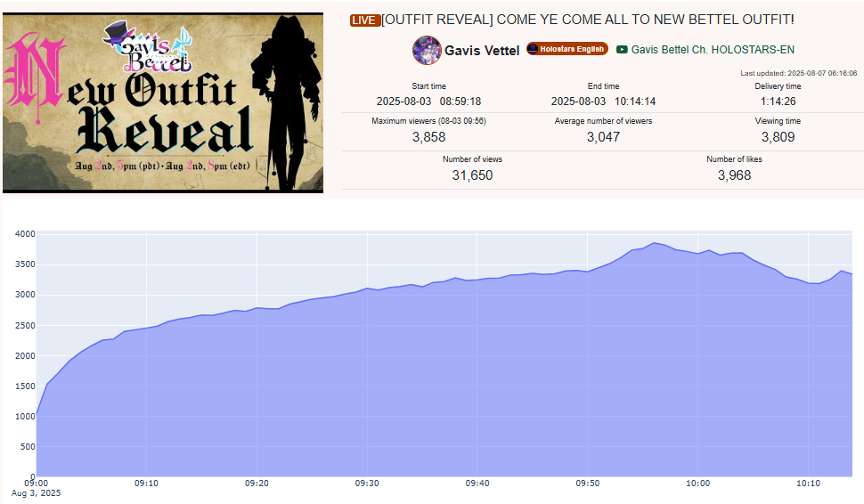Click the 4000 y-axis label on the chart

pyautogui.click(x=25, y=234)
